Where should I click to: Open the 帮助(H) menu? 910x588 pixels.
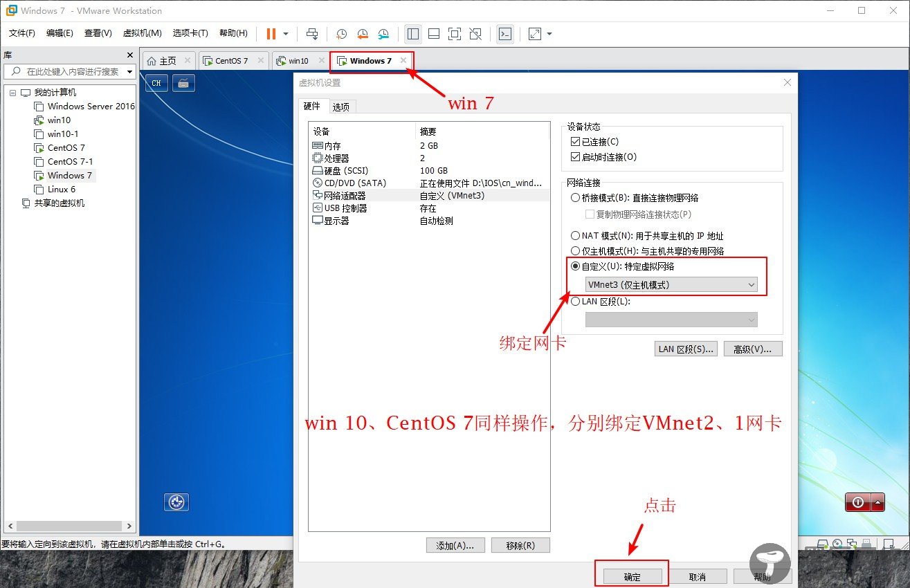point(233,33)
